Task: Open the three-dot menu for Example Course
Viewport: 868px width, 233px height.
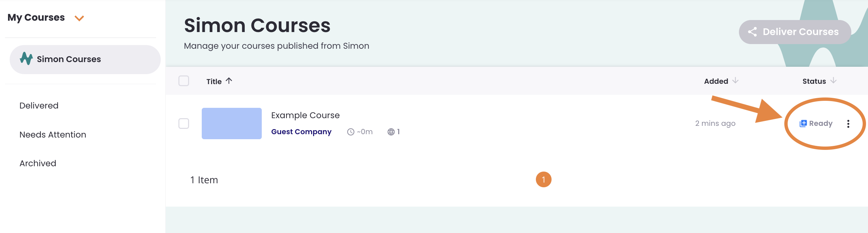Action: (848, 124)
